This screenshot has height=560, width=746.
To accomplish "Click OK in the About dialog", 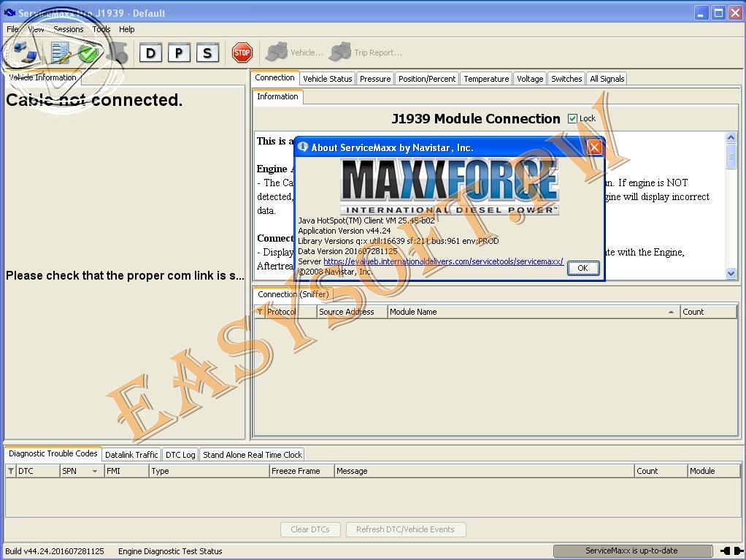I will [582, 269].
